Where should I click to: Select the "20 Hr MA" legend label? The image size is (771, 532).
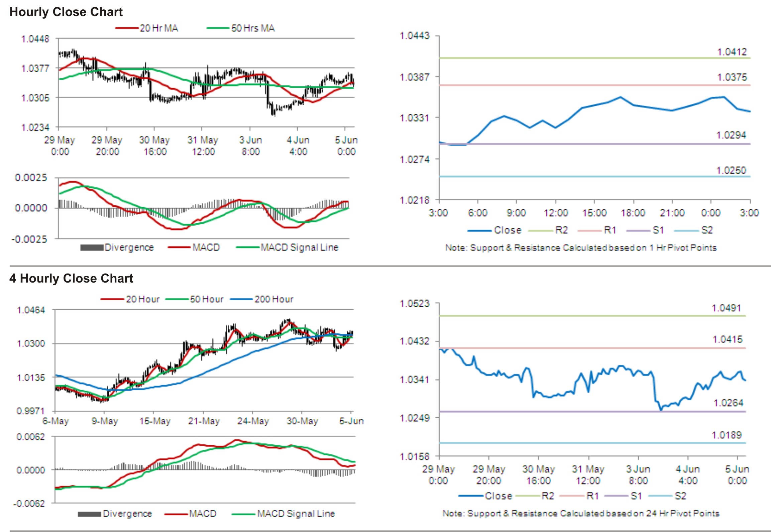coord(159,28)
